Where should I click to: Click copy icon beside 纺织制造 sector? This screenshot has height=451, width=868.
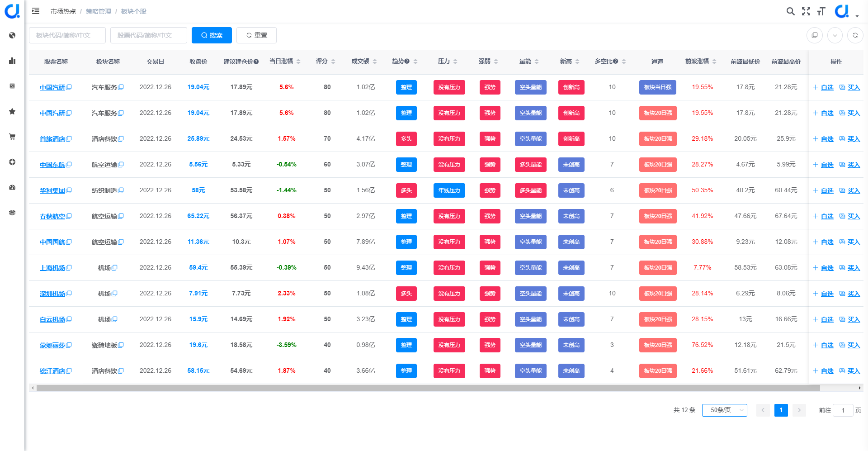pos(121,190)
